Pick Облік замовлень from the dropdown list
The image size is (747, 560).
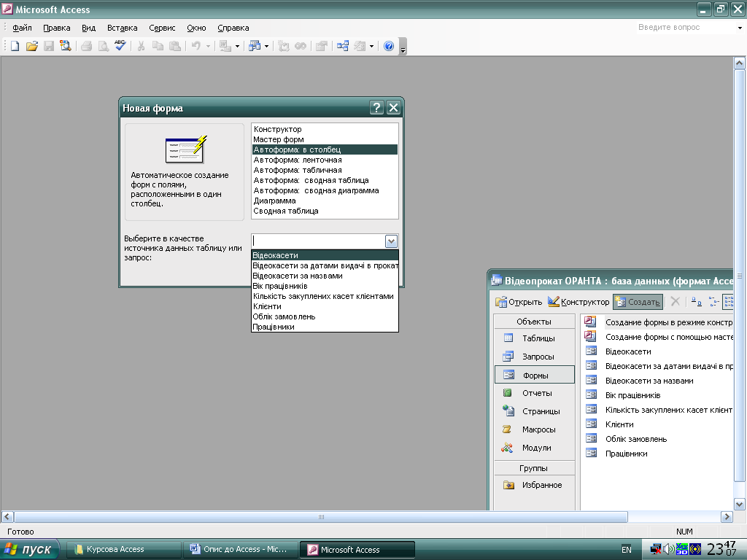pyautogui.click(x=325, y=316)
